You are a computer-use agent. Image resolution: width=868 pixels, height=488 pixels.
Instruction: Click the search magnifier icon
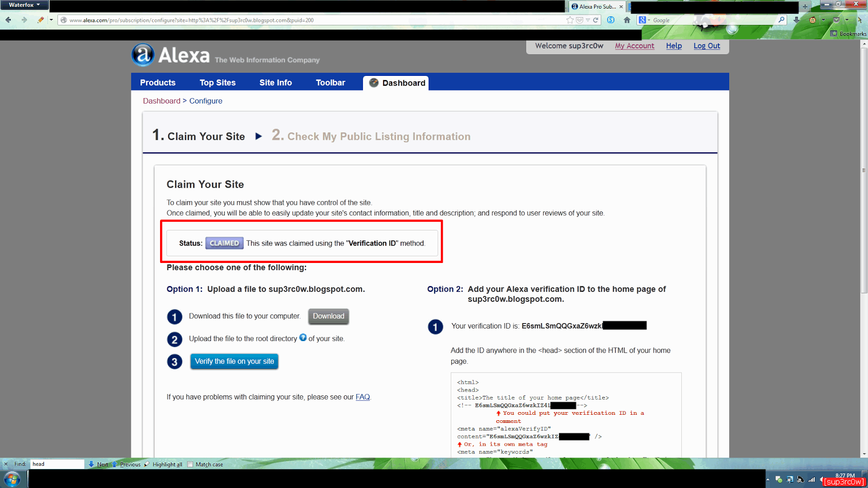click(x=782, y=20)
